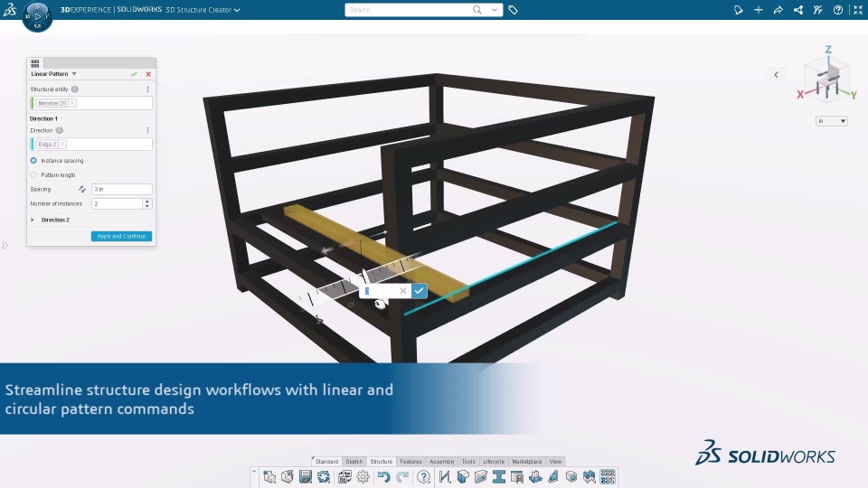Open the 3DEXPERIENCE compass
This screenshot has width=868, height=488.
coord(37,16)
